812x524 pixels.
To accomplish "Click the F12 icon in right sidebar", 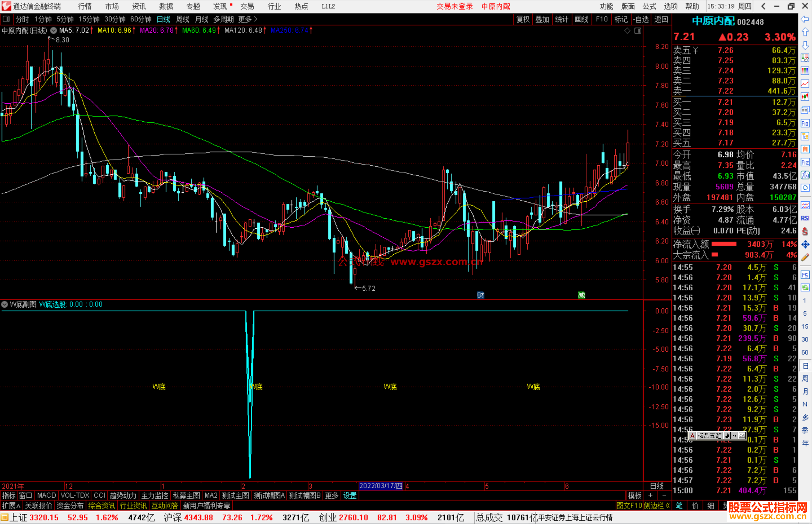I will click(805, 162).
